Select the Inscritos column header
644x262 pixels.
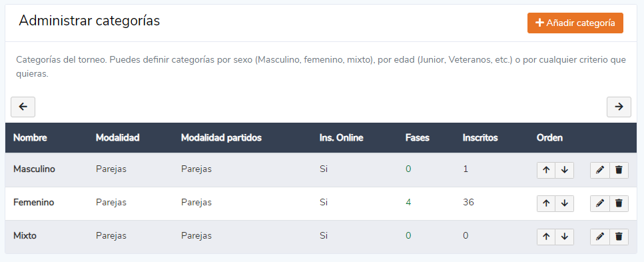point(480,138)
